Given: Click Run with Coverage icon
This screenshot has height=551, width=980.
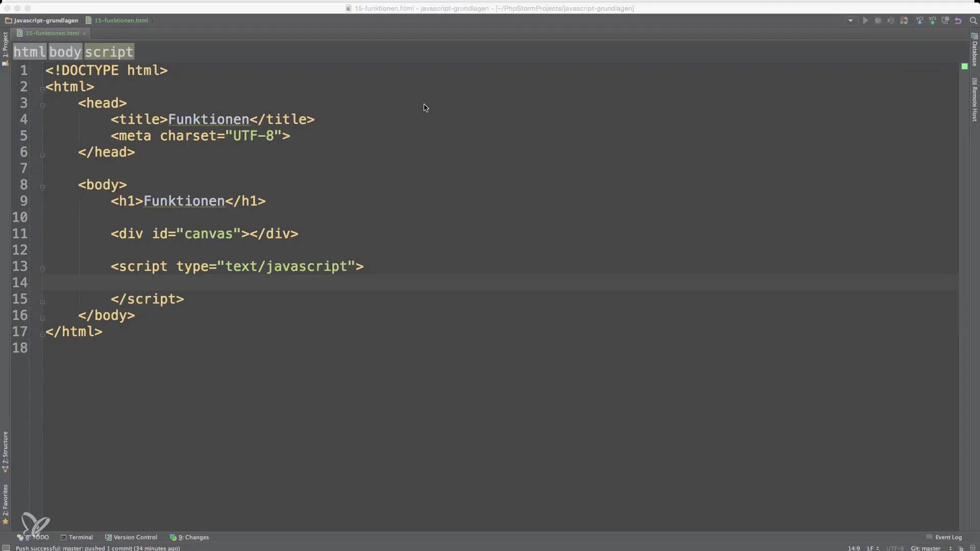Looking at the screenshot, I should click(891, 21).
